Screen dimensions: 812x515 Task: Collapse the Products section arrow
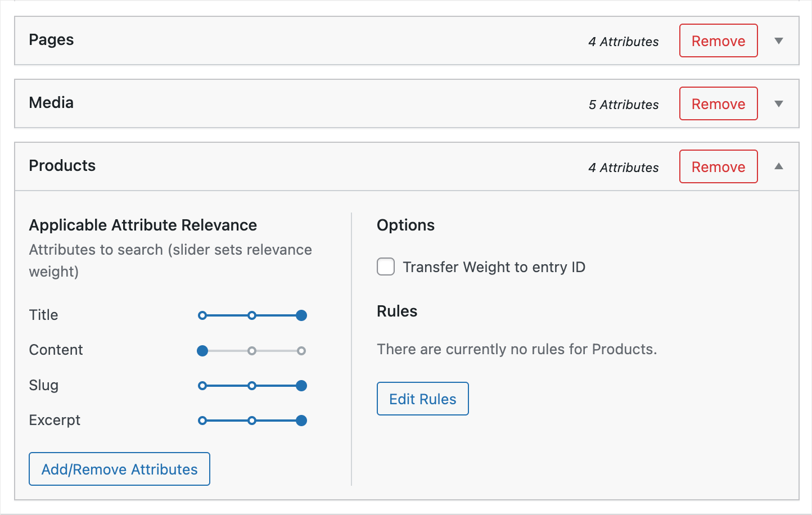(x=779, y=166)
